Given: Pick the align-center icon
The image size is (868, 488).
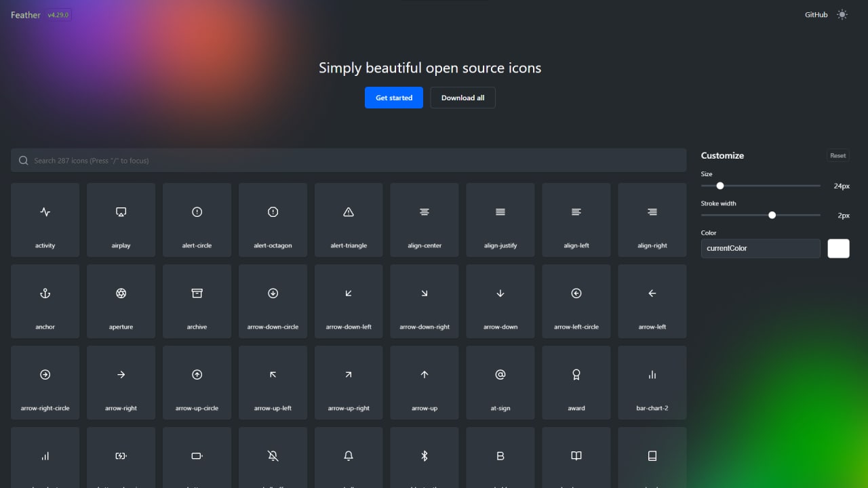Looking at the screenshot, I should click(425, 220).
